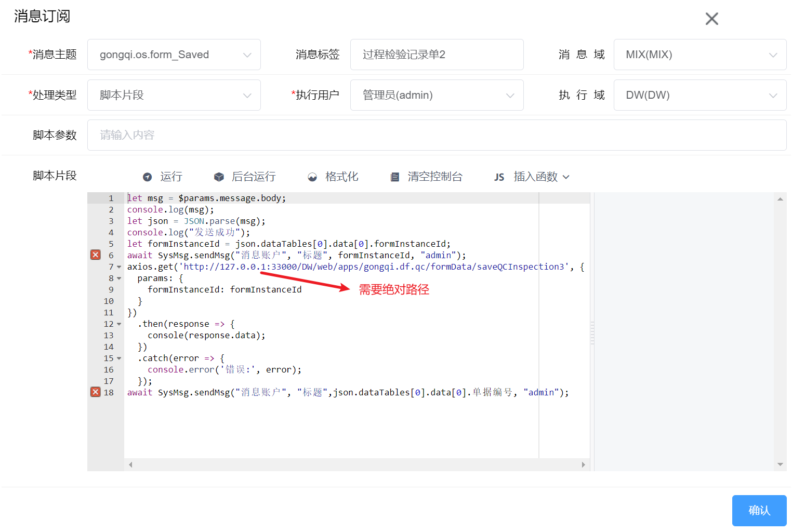Click the 脚本参数 input field
The width and height of the screenshot is (792, 532).
[437, 135]
